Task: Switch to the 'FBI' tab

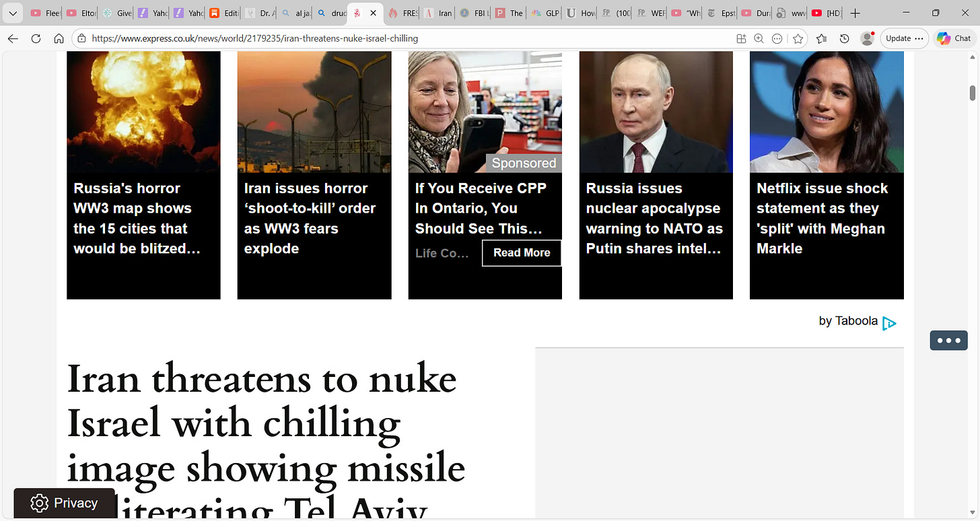Action: (x=473, y=13)
